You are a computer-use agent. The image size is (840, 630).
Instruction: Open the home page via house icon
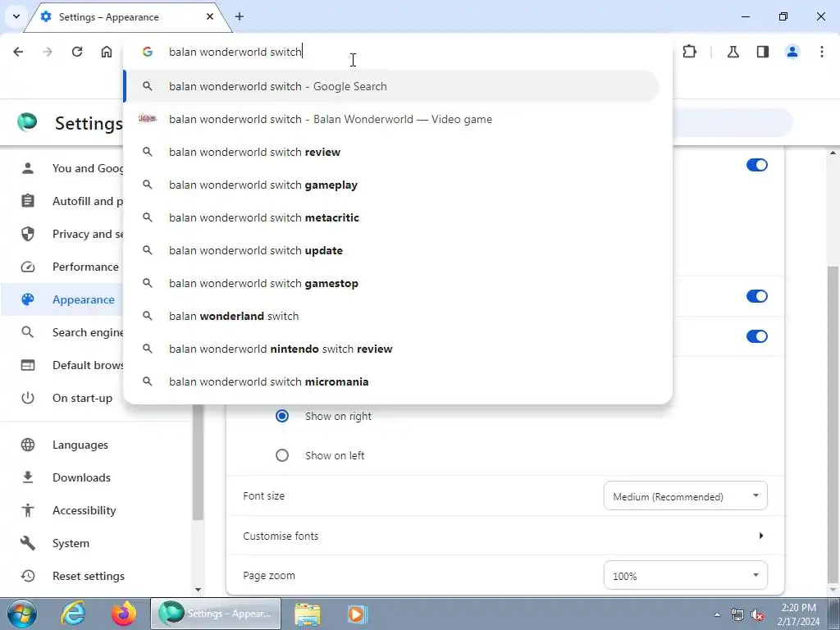point(107,52)
